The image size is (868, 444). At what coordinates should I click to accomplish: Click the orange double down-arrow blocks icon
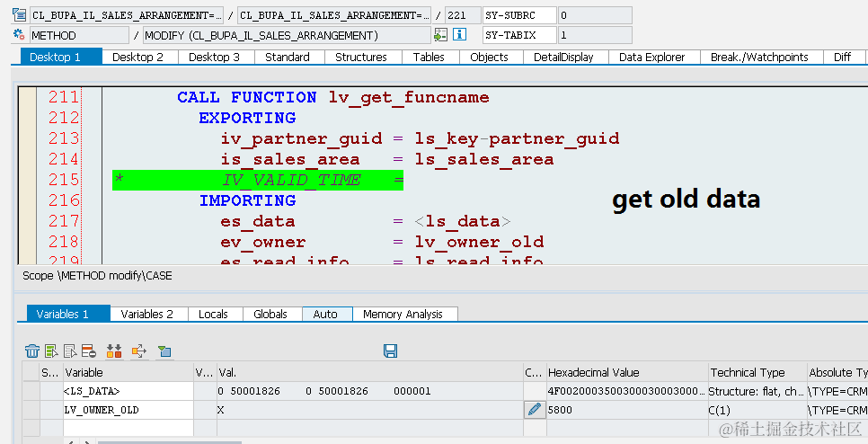click(114, 351)
